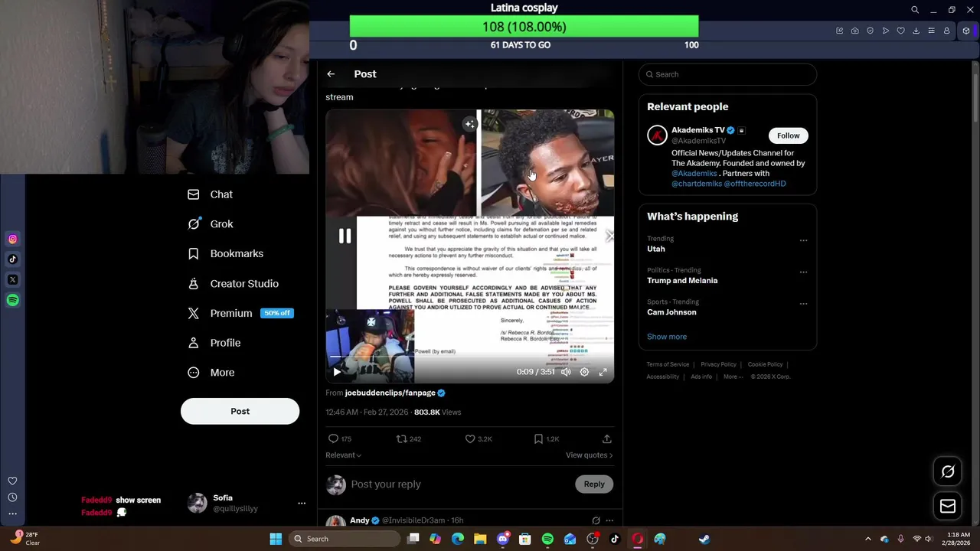Open more options for Cam Johnson trend

[x=803, y=303]
